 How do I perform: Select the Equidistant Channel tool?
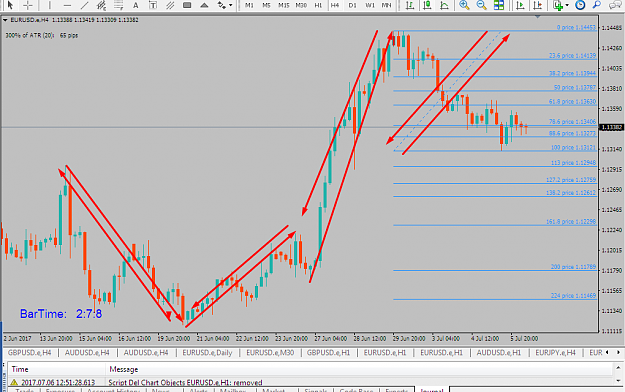101,5
